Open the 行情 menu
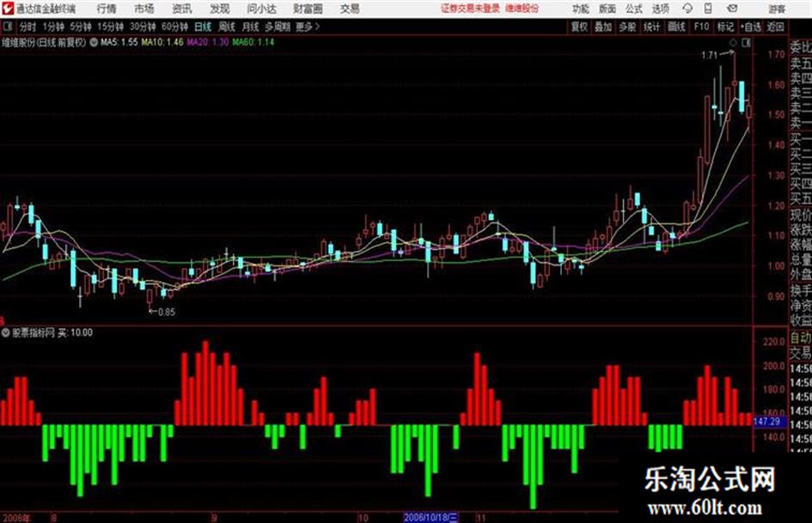This screenshot has height=523, width=812. pos(107,9)
